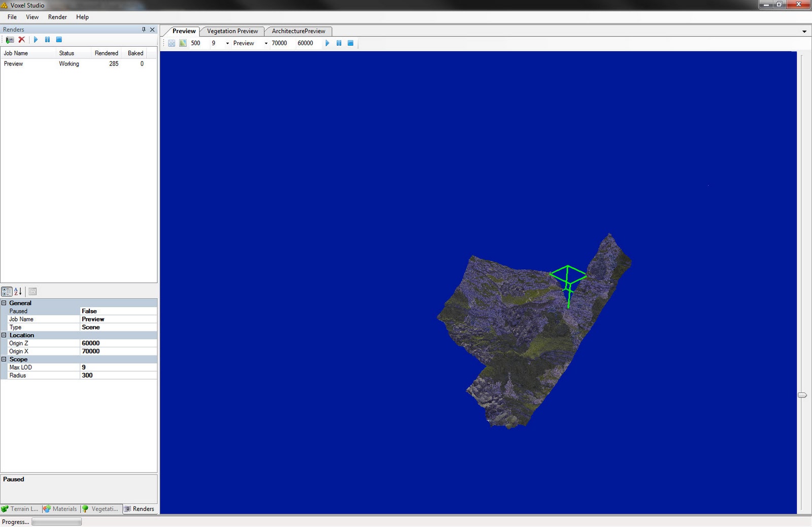This screenshot has height=527, width=812.
Task: Add a new render job
Action: coord(9,40)
